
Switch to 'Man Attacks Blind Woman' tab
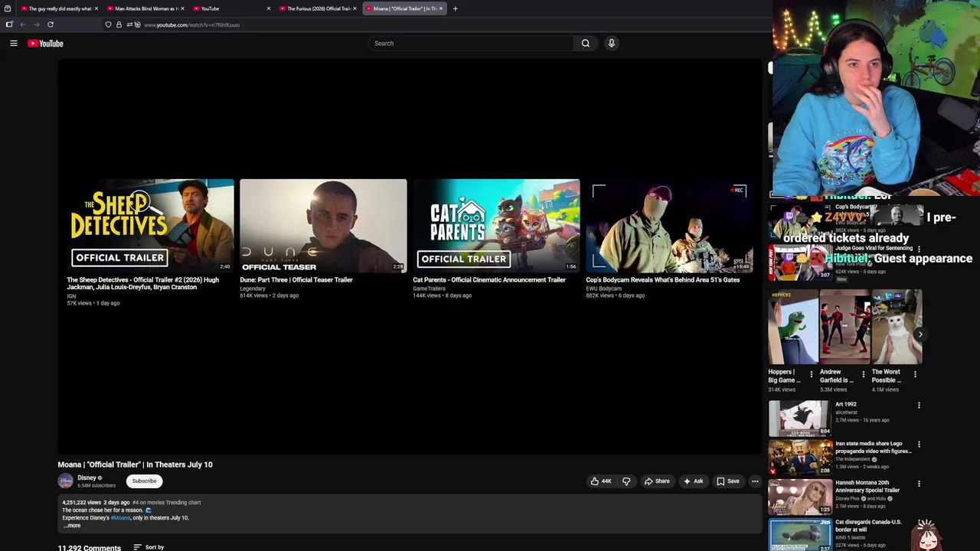(145, 8)
